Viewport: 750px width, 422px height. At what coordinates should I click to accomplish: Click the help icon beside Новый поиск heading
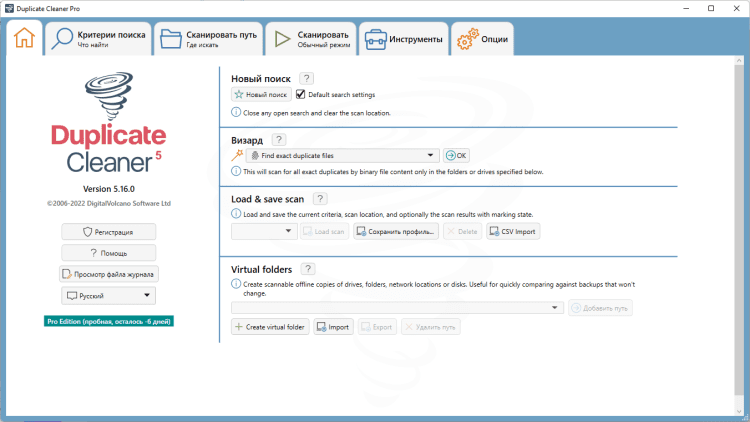pos(307,78)
